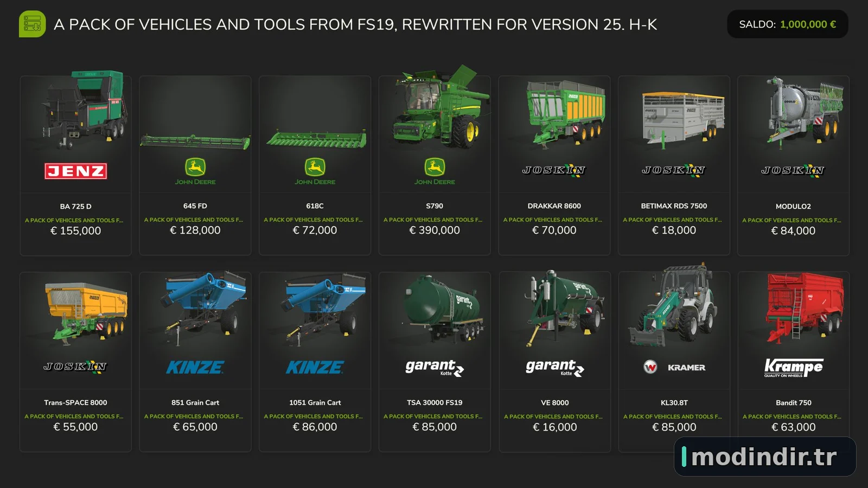This screenshot has width=868, height=488.
Task: Click the John Deere logo on the S790 card
Action: point(435,171)
